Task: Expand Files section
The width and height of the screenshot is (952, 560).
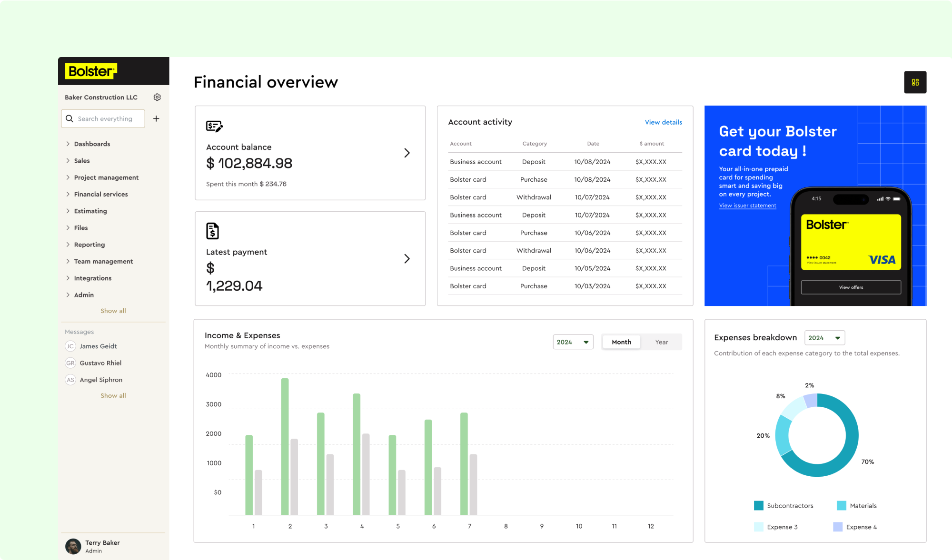Action: pos(77,227)
